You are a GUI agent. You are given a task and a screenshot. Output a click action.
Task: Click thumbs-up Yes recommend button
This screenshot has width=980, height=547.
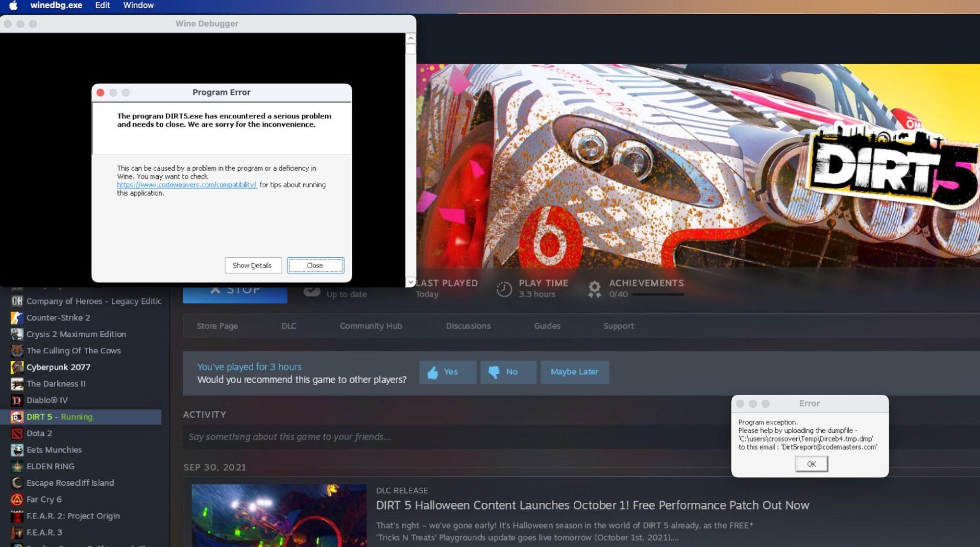point(447,372)
